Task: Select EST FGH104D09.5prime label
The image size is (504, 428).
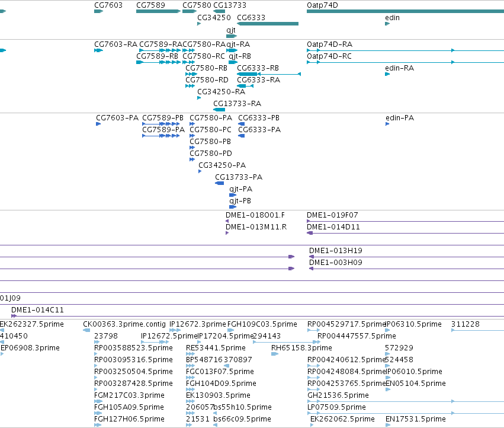Action: 221,384
